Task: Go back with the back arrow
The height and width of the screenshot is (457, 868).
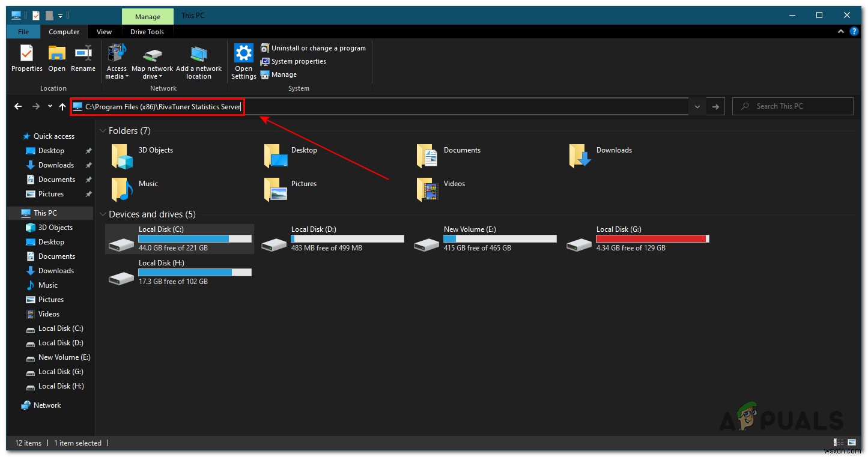Action: click(18, 106)
